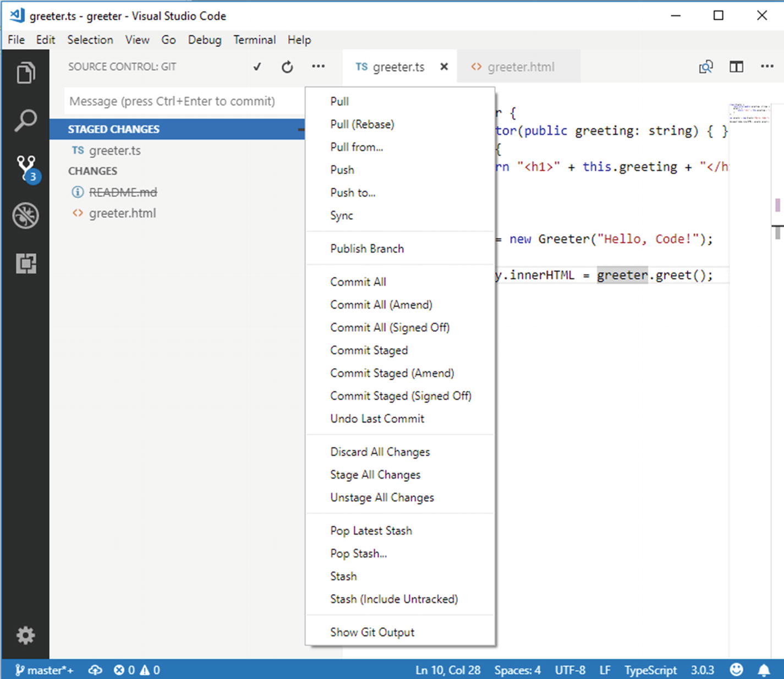Click the commit checkmark icon
784x679 pixels.
point(257,67)
